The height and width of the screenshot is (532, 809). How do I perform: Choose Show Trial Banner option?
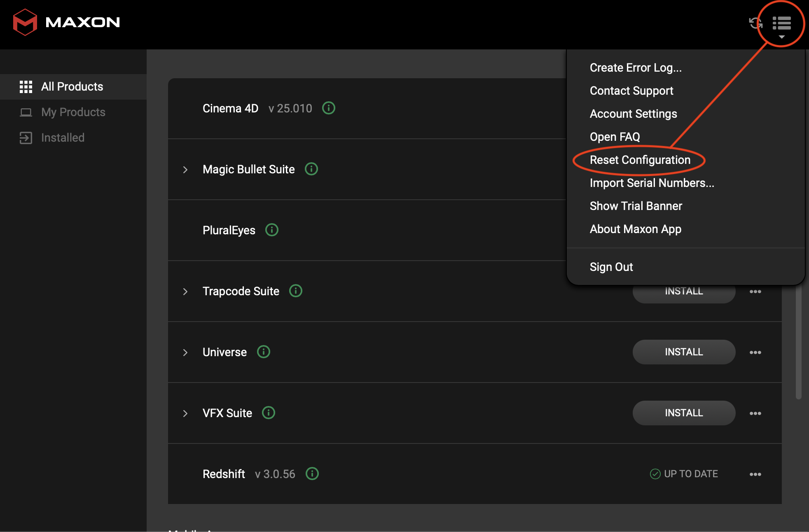click(x=636, y=206)
